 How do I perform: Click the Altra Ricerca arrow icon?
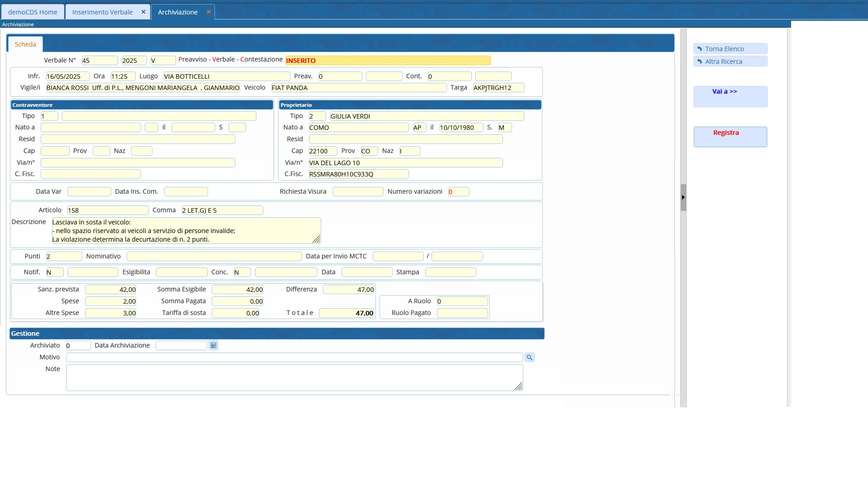700,62
